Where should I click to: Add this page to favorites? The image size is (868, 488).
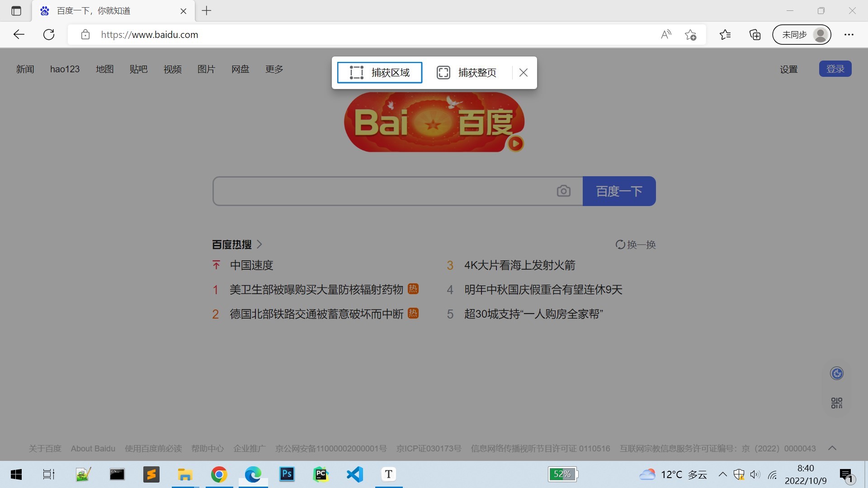tap(690, 35)
